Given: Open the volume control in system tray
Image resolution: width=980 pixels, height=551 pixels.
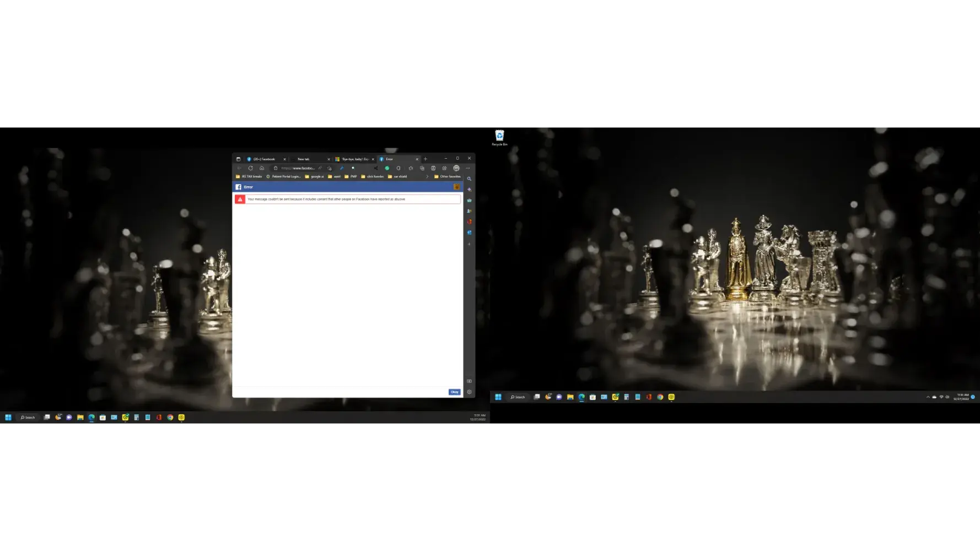Looking at the screenshot, I should coord(947,397).
